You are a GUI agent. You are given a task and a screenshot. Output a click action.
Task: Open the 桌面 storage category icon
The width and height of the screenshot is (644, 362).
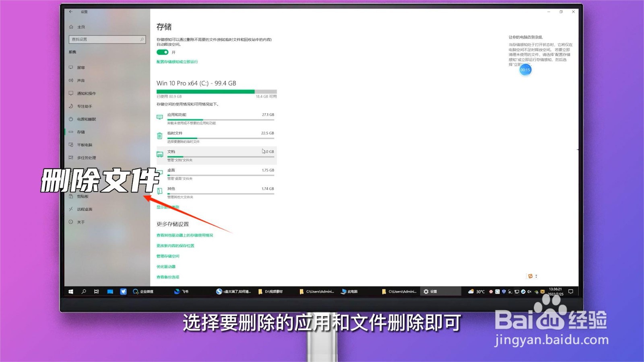pyautogui.click(x=160, y=172)
